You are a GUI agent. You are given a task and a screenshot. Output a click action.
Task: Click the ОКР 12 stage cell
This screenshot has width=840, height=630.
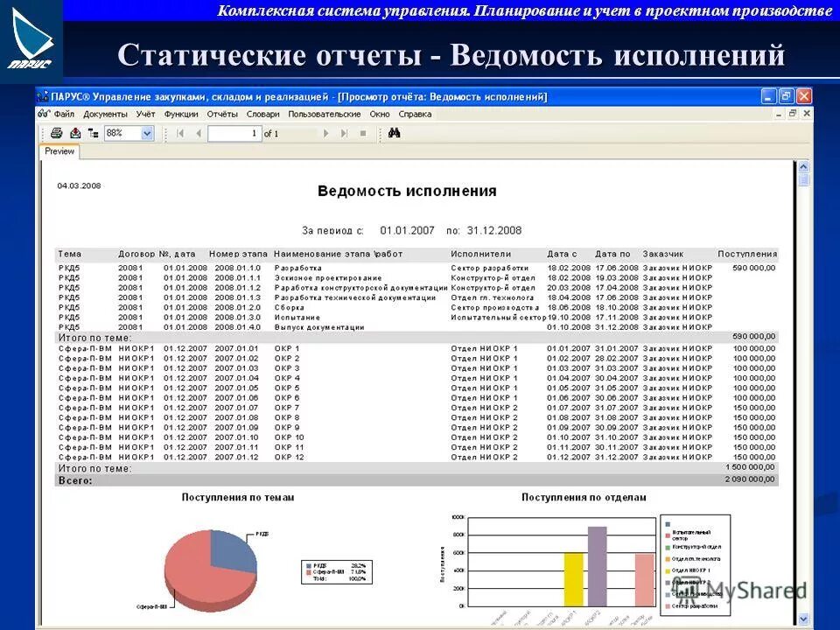[x=290, y=458]
